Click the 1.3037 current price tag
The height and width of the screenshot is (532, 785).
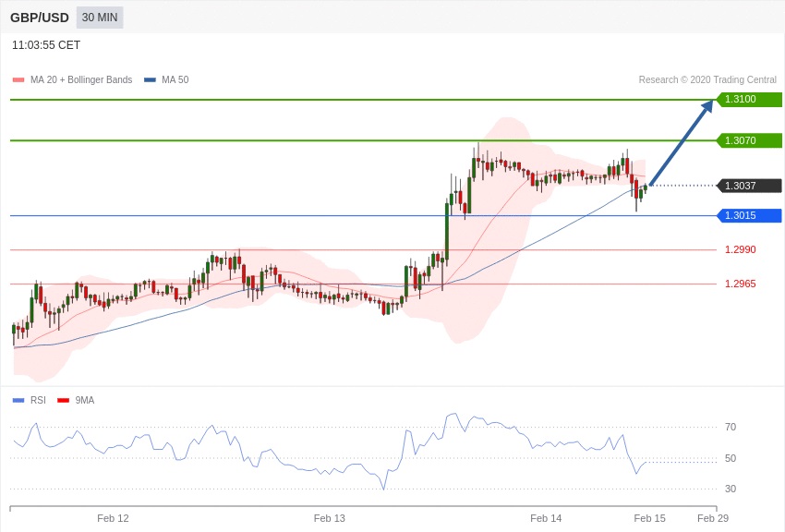pyautogui.click(x=749, y=186)
